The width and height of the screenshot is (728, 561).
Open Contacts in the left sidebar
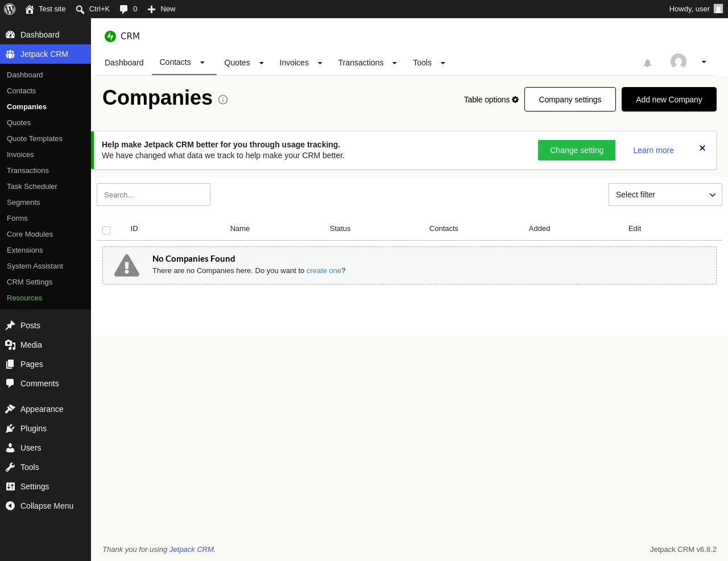click(21, 91)
